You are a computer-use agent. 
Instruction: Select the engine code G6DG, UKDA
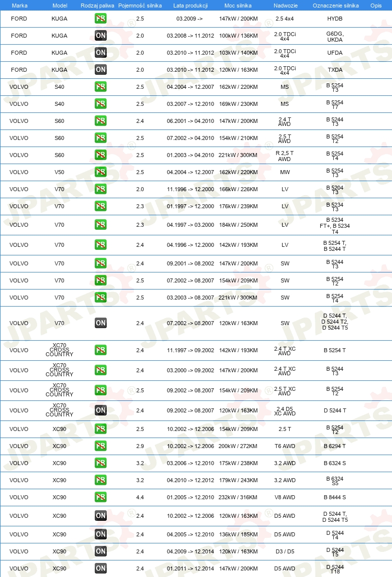(335, 37)
